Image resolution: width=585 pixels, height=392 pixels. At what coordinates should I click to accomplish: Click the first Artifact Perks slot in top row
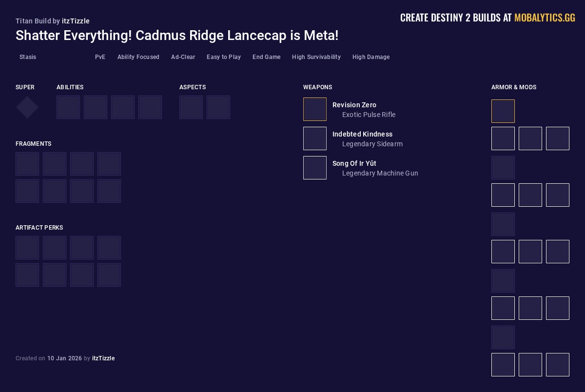point(27,248)
